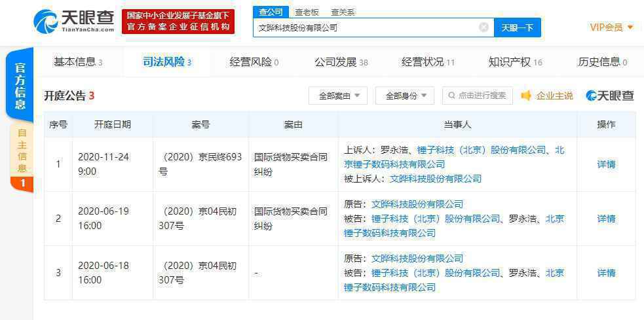Viewport: 644px width, 320px height.
Task: Switch to 查公司 search tab
Action: click(271, 12)
